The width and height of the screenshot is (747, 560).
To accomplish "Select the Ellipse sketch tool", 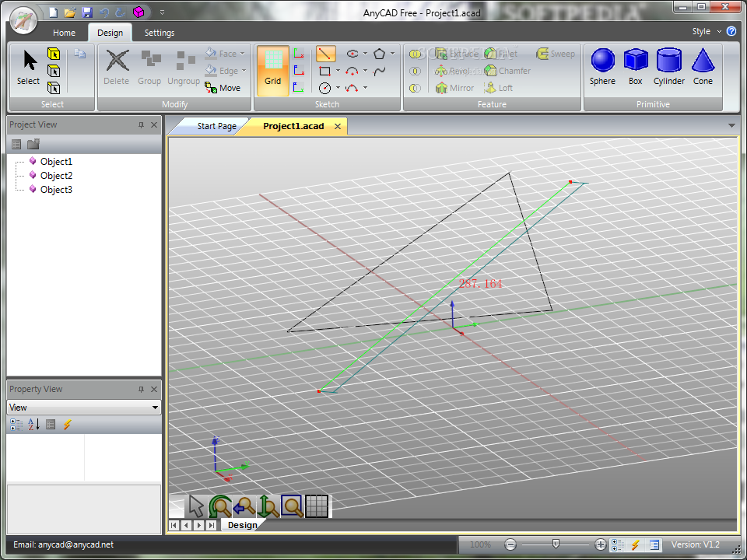I will coord(352,54).
